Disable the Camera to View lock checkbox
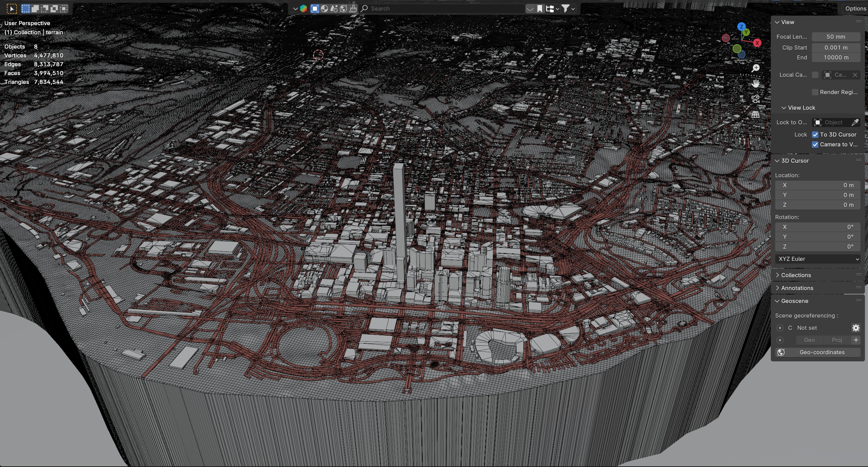 pyautogui.click(x=815, y=144)
